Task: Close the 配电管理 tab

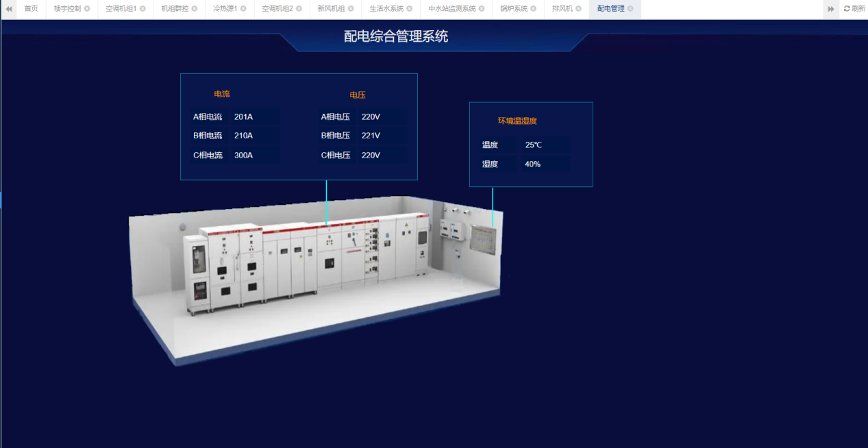Action: click(630, 9)
